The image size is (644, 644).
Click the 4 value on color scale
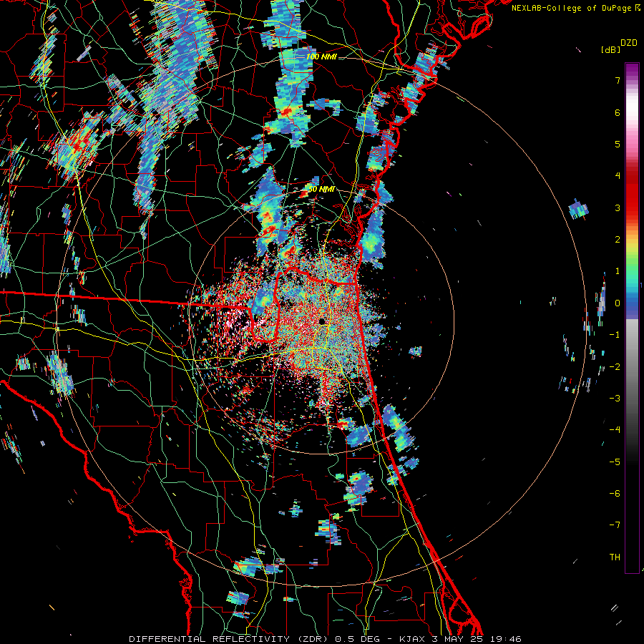[x=618, y=176]
